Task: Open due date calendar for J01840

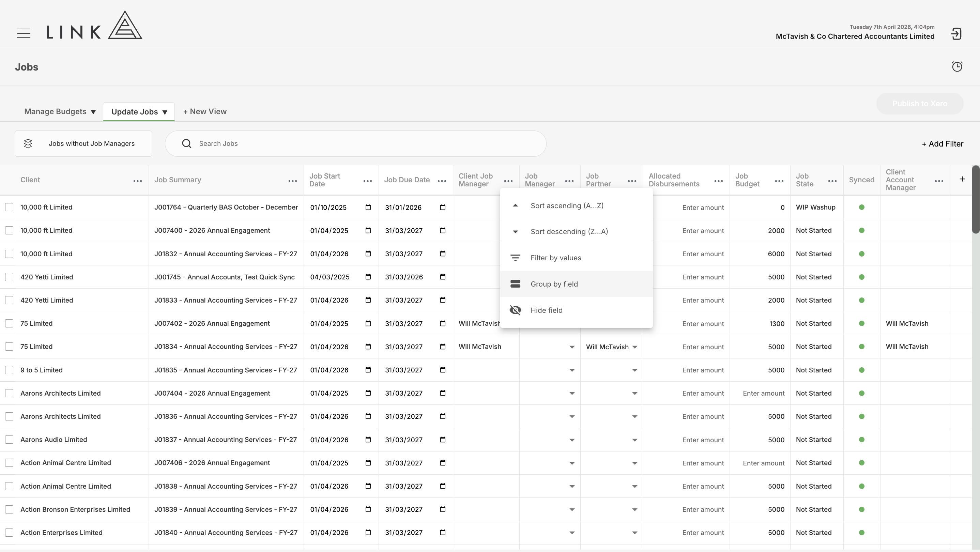Action: click(442, 533)
